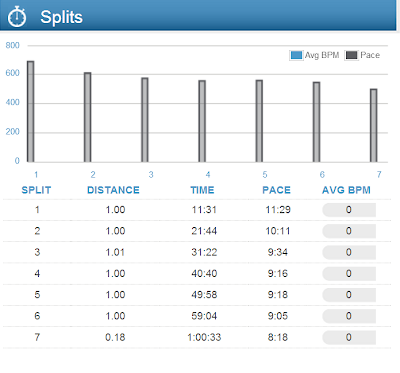The height and width of the screenshot is (373, 400).
Task: Click the Splits panel title
Action: [61, 17]
